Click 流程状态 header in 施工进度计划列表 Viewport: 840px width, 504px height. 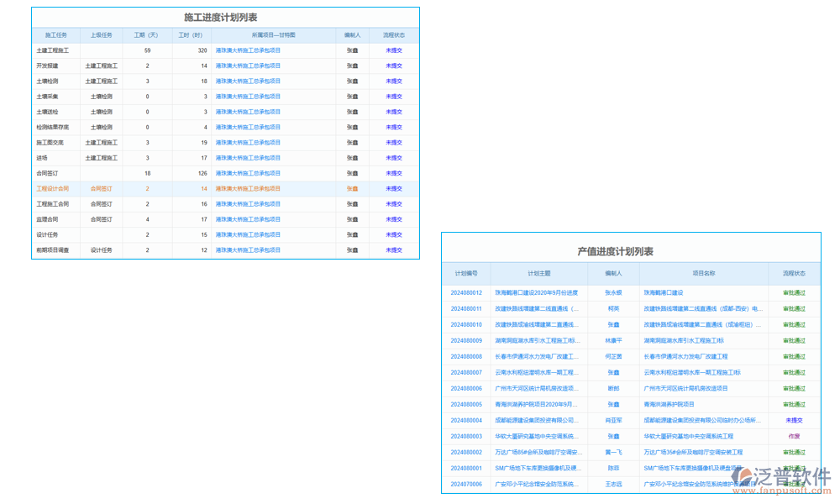click(x=394, y=35)
